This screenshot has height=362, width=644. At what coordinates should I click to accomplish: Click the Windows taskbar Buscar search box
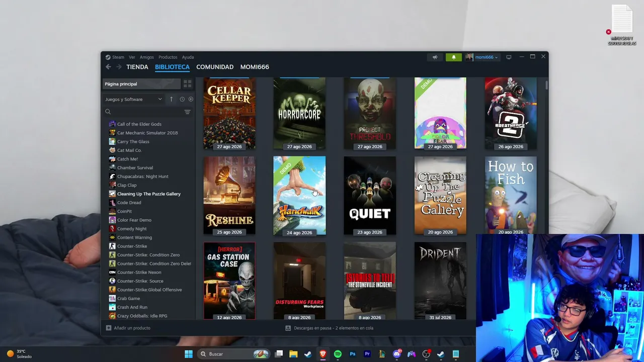234,354
